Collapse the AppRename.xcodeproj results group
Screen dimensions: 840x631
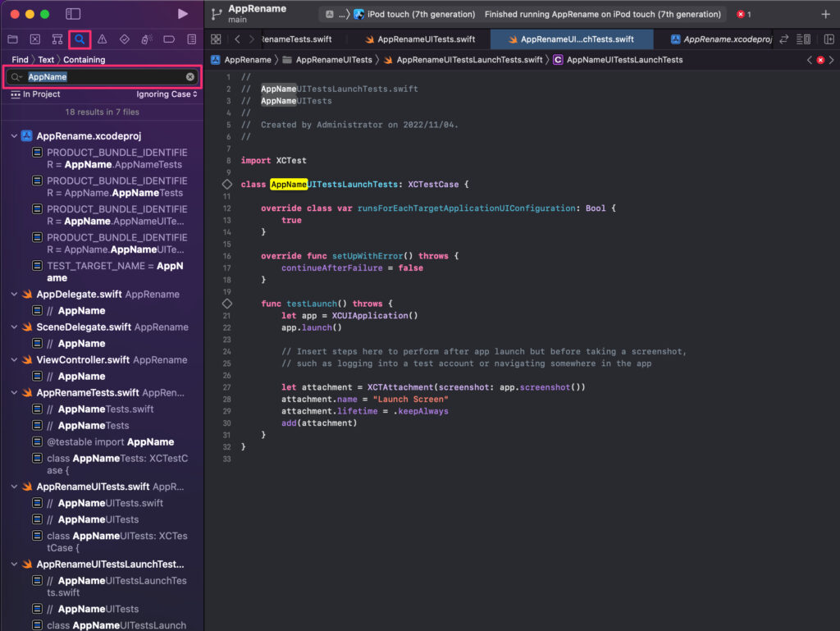(x=14, y=136)
